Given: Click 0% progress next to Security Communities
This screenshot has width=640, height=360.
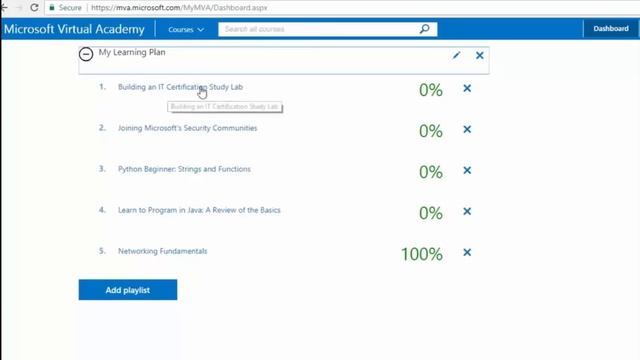Looking at the screenshot, I should [431, 131].
